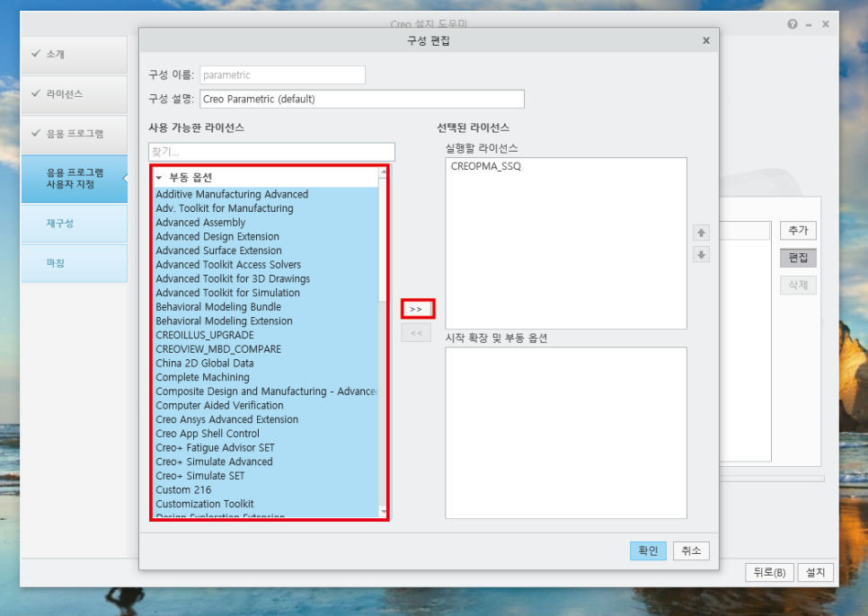Click 뒤로(B) button in installer
Viewport: 868px width, 616px height.
pos(769,572)
